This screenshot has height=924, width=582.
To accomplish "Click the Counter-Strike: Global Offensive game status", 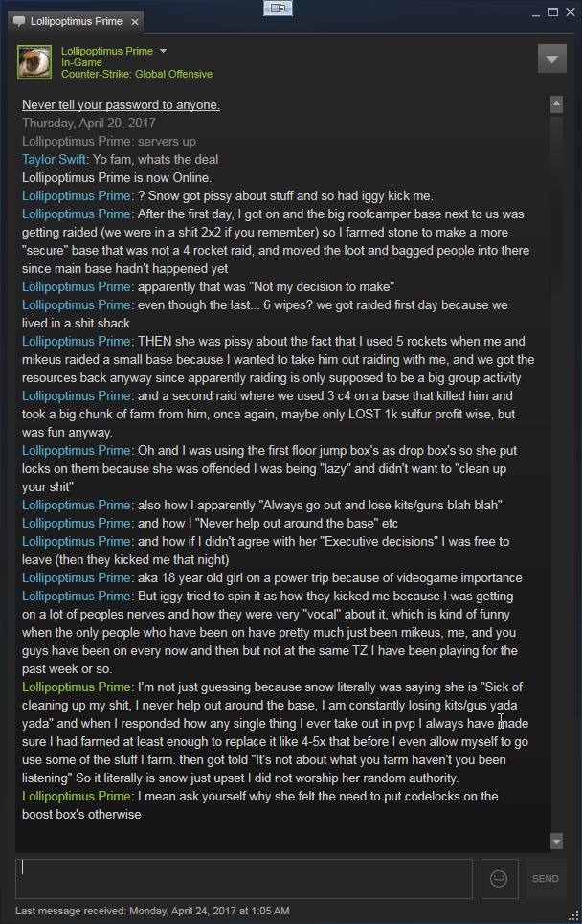I will pyautogui.click(x=137, y=75).
